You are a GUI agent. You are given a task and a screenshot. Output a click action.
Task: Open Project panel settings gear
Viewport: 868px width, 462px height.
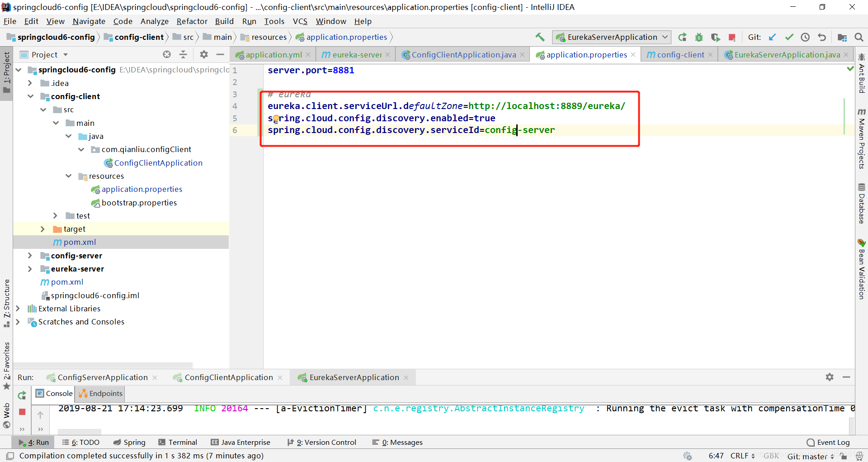(x=204, y=54)
